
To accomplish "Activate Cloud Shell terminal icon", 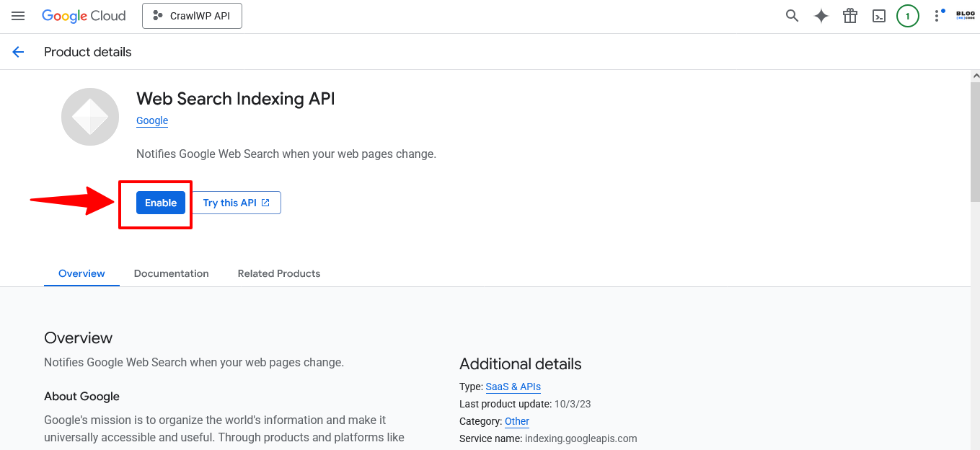I will pos(878,16).
